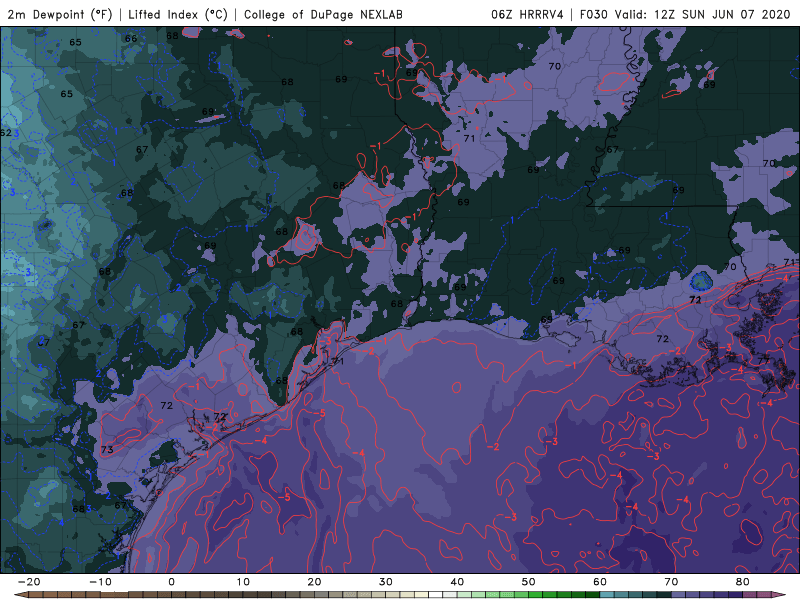
Task: Click the "College of DuPage NEXLAB" label
Action: point(323,14)
